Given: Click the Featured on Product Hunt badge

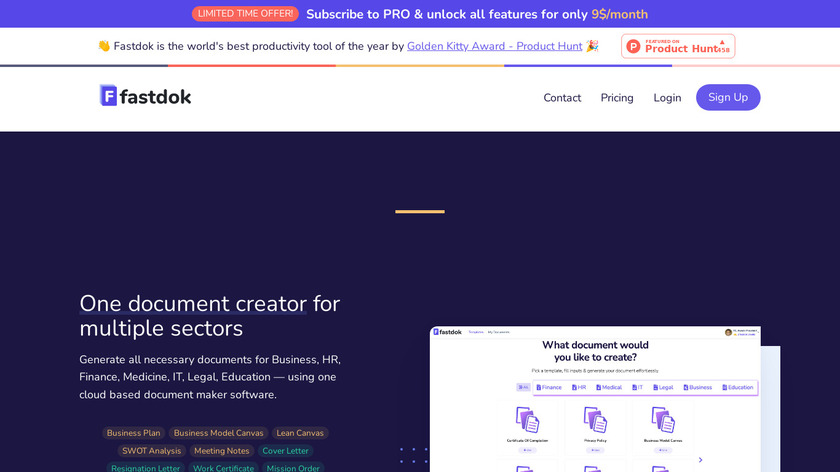Looking at the screenshot, I should click(x=678, y=46).
